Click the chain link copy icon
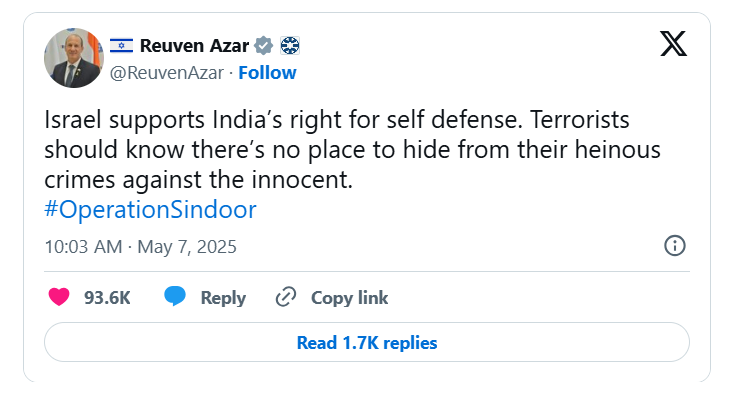 click(x=286, y=297)
